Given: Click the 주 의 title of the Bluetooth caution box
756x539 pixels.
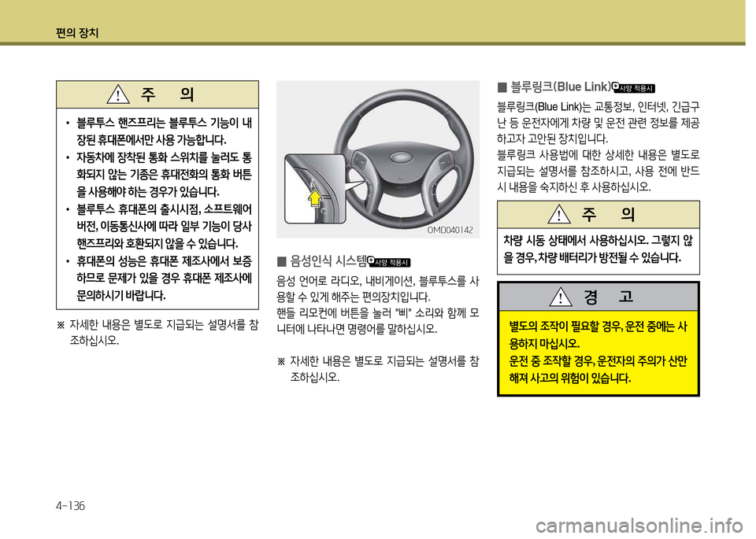Looking at the screenshot, I should click(x=166, y=94).
